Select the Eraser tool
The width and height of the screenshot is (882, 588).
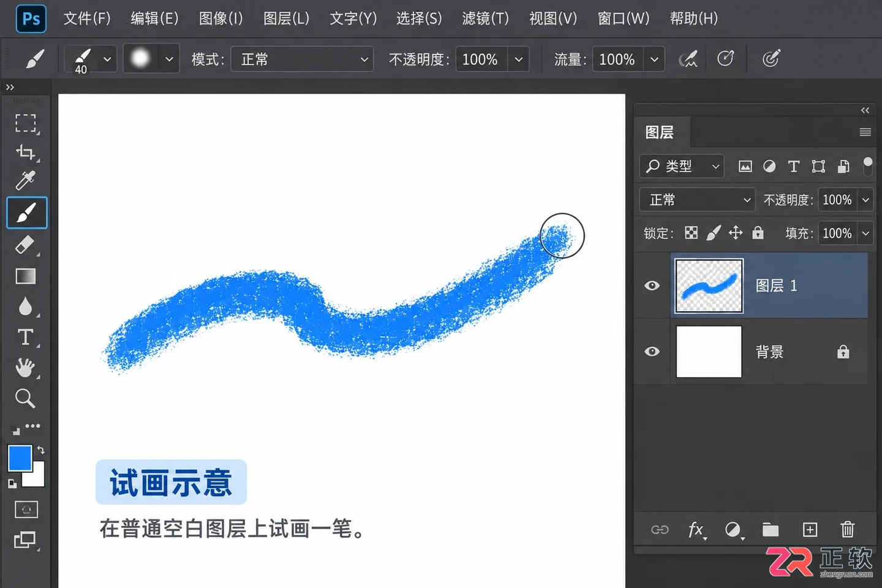pyautogui.click(x=25, y=244)
